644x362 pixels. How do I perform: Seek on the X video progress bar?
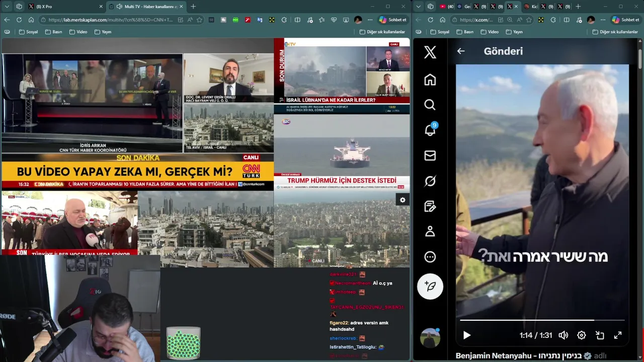(x=542, y=320)
